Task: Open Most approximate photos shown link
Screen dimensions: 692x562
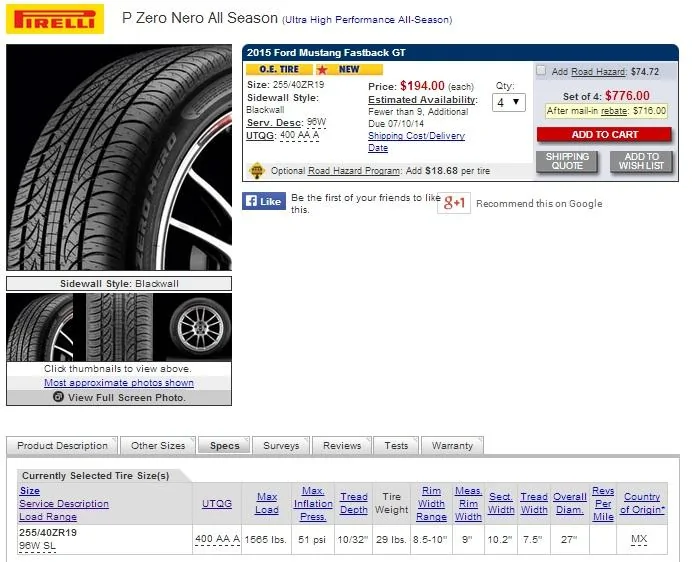Action: click(119, 383)
